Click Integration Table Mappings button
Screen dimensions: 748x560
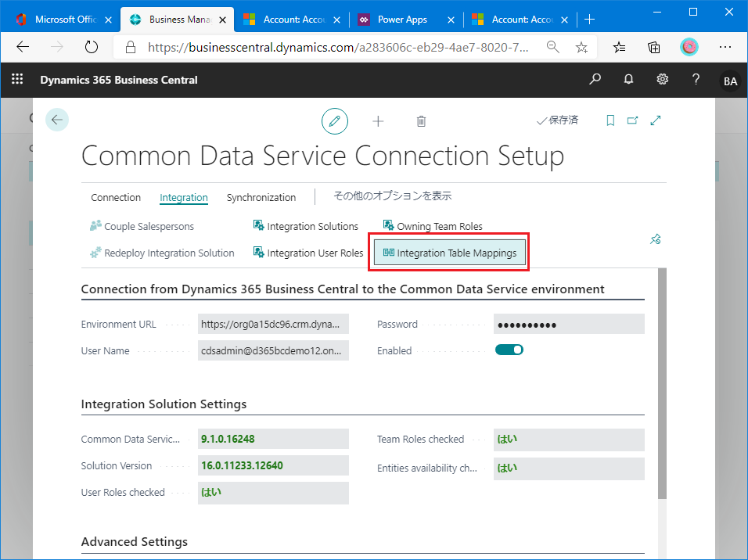449,253
